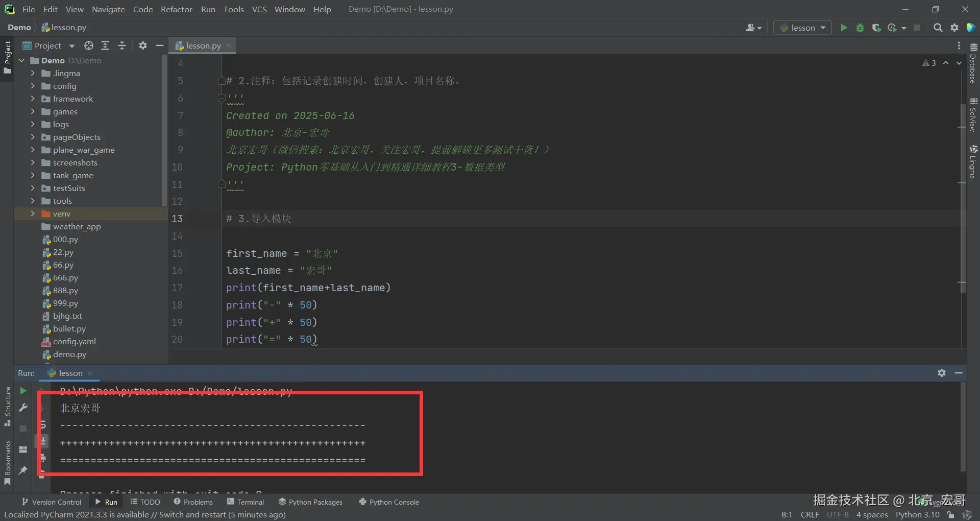Hide the Run tool window
The height and width of the screenshot is (521, 980).
[959, 373]
